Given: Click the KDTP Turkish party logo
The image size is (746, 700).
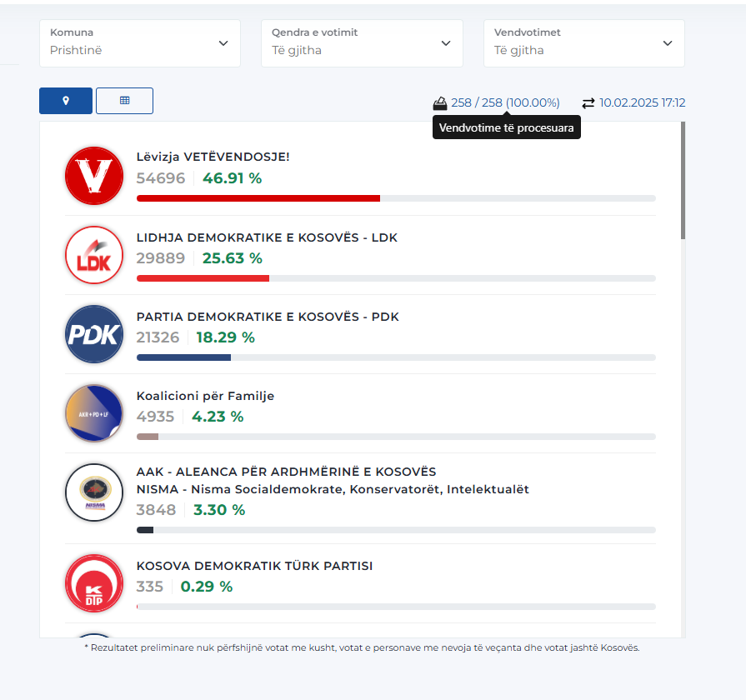Looking at the screenshot, I should coord(94,583).
